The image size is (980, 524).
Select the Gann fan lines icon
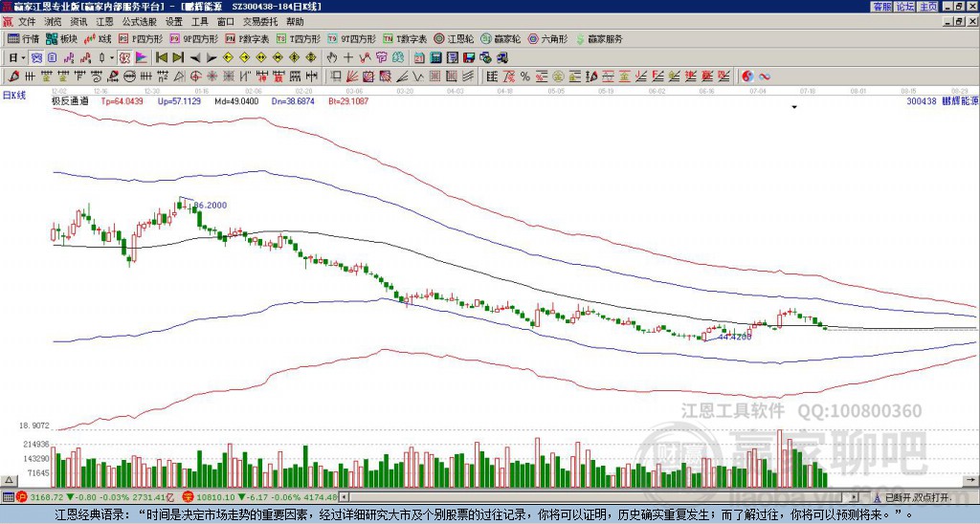click(352, 76)
